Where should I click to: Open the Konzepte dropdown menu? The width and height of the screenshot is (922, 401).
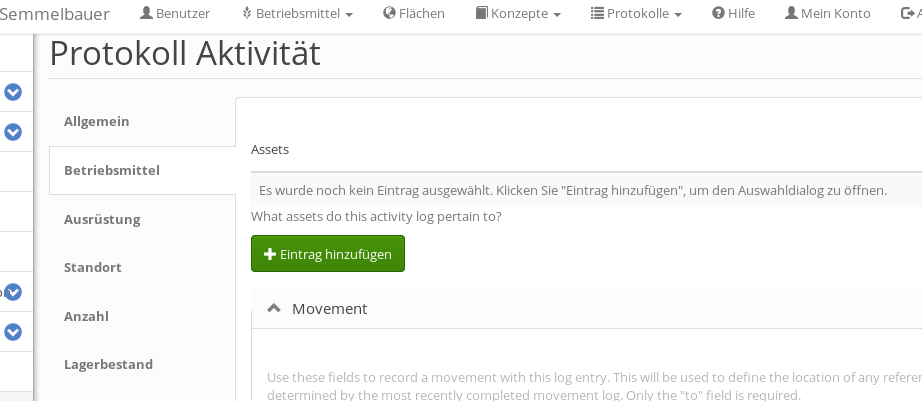pos(518,14)
